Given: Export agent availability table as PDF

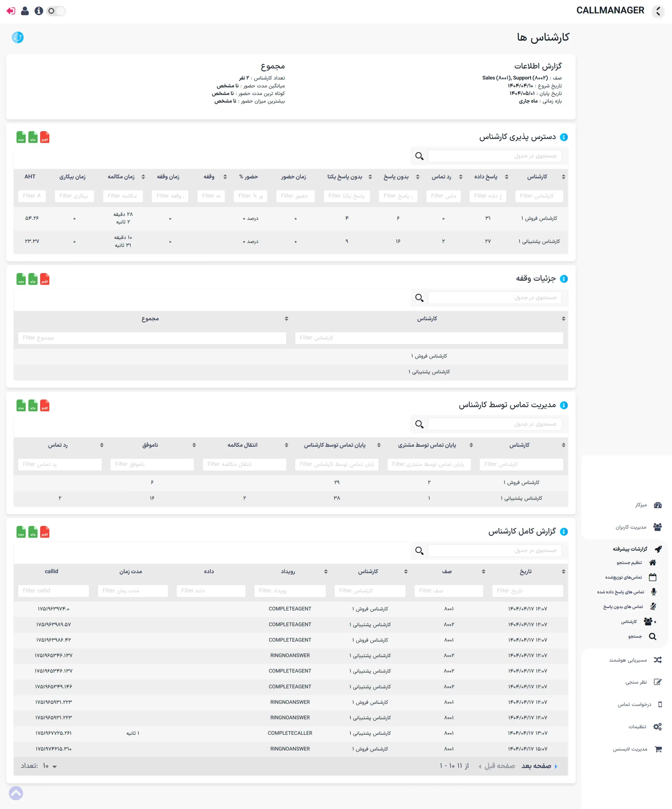Looking at the screenshot, I should tap(45, 137).
